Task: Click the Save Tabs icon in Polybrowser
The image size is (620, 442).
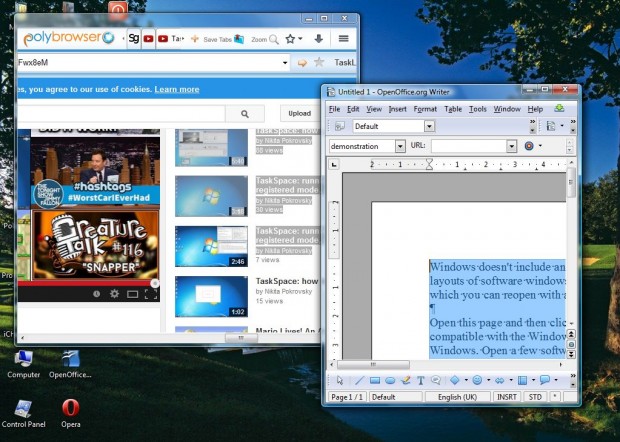Action: (239, 39)
